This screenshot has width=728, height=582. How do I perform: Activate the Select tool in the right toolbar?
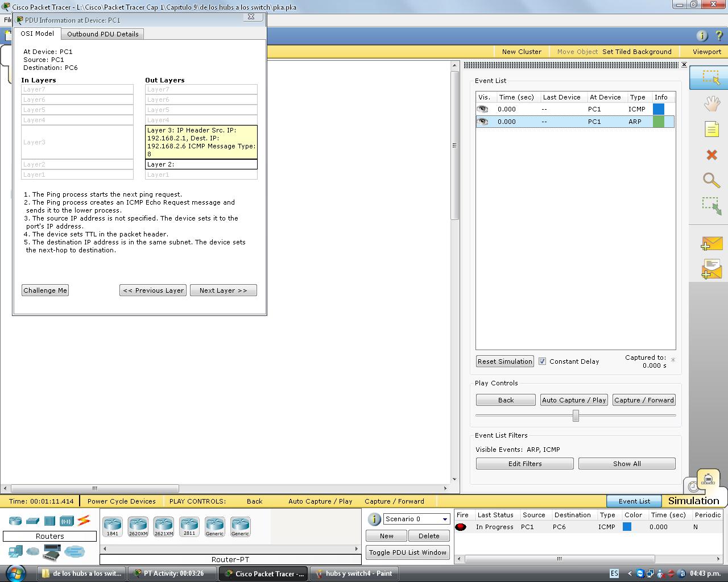pyautogui.click(x=711, y=78)
